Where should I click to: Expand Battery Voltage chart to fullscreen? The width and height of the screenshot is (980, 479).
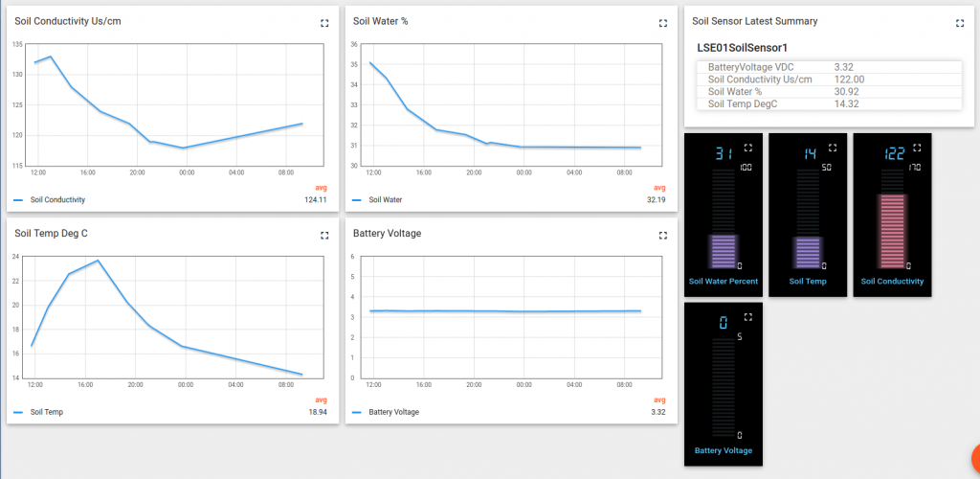(x=663, y=236)
